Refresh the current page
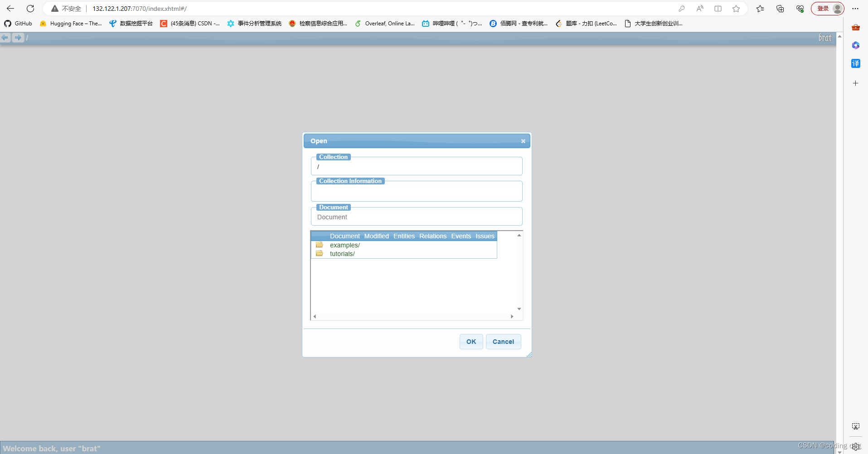This screenshot has width=868, height=454. [30, 9]
